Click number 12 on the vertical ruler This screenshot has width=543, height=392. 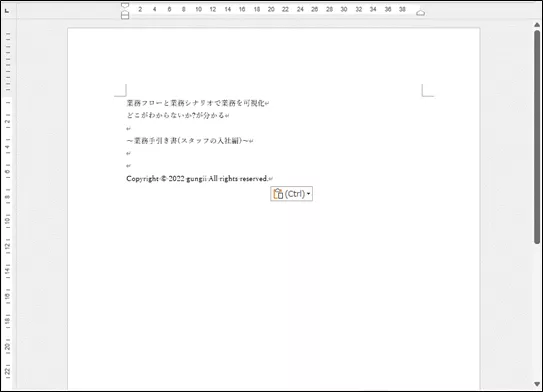pyautogui.click(x=7, y=246)
